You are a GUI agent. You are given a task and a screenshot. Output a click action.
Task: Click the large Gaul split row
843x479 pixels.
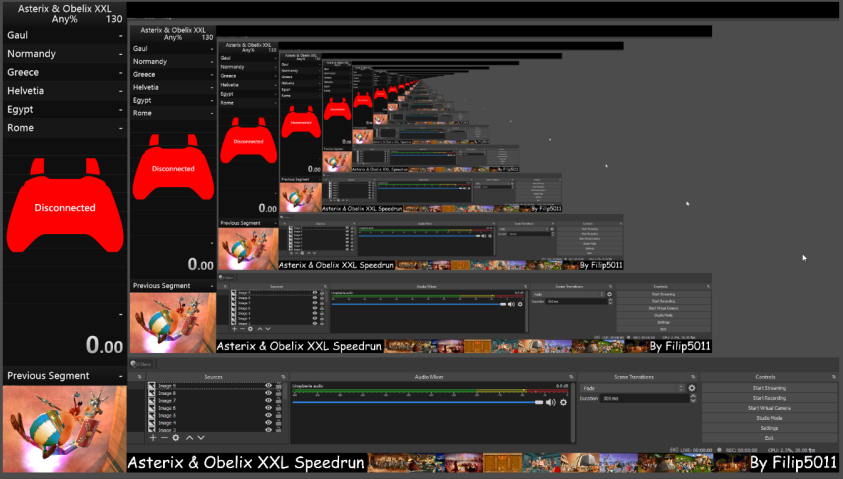tap(65, 35)
